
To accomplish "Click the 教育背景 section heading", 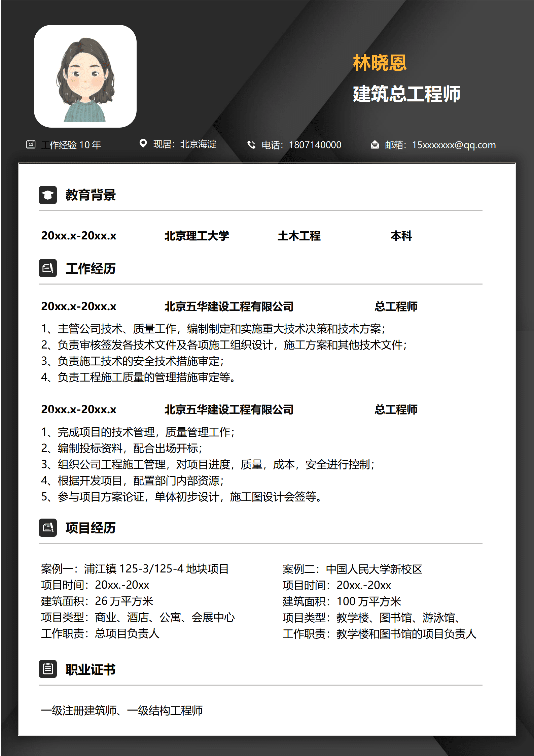I will [91, 195].
